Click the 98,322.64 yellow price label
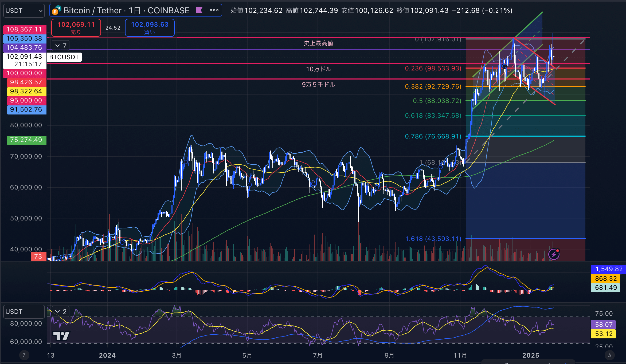Image resolution: width=626 pixels, height=364 pixels. pos(26,91)
